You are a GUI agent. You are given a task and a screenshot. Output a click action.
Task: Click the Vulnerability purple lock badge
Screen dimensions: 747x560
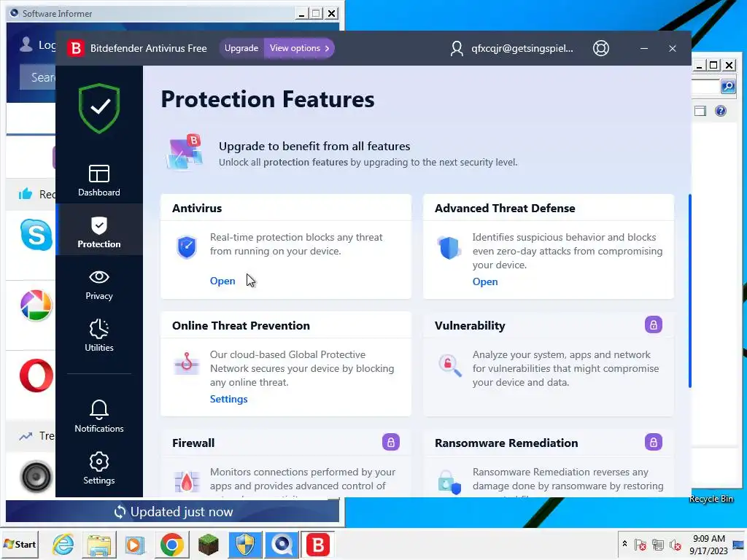point(653,324)
